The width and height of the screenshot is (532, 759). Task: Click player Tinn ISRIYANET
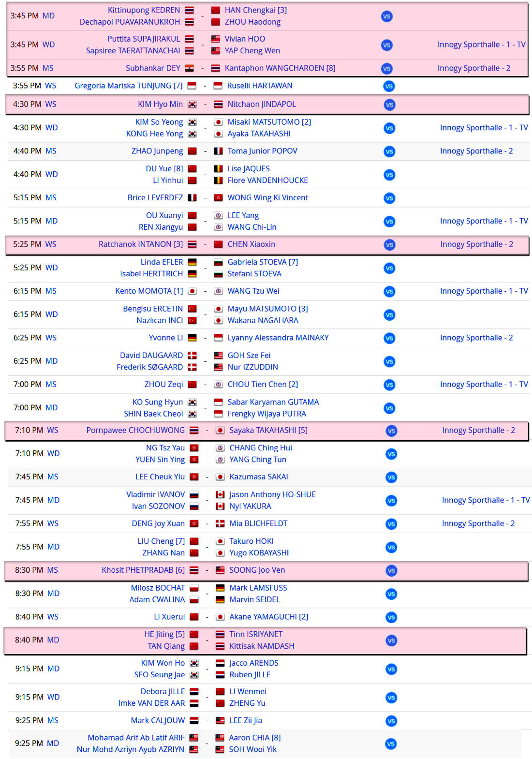[256, 634]
